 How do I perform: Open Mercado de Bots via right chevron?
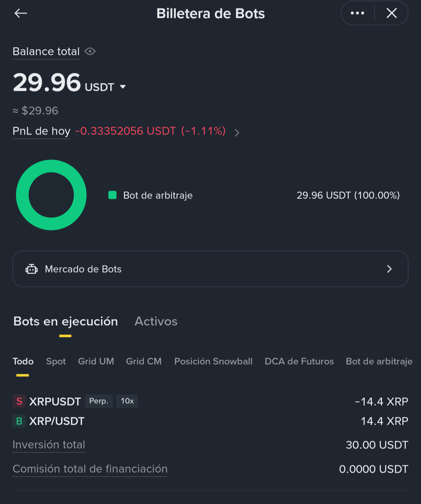pos(389,269)
